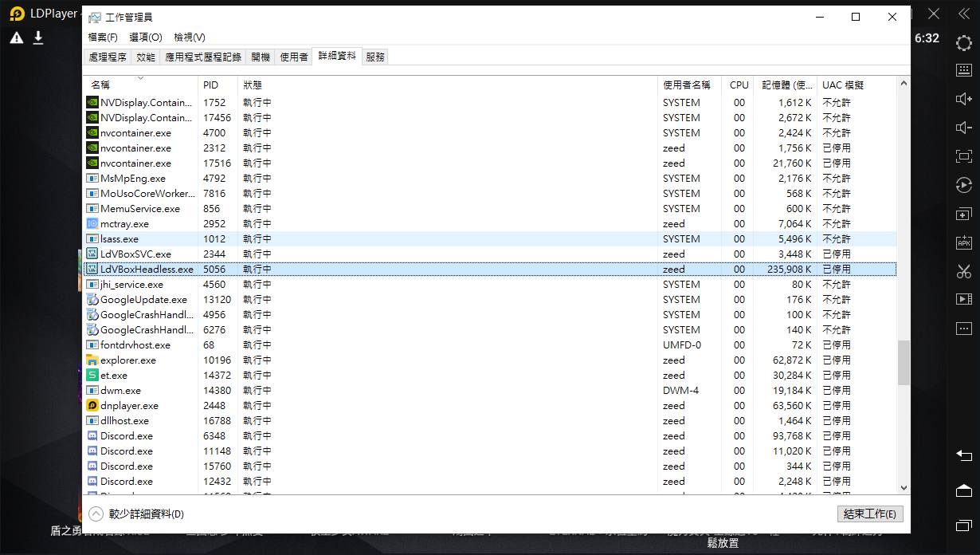The height and width of the screenshot is (555, 980).
Task: Click the download arrow icon in the Android status bar
Action: point(37,37)
